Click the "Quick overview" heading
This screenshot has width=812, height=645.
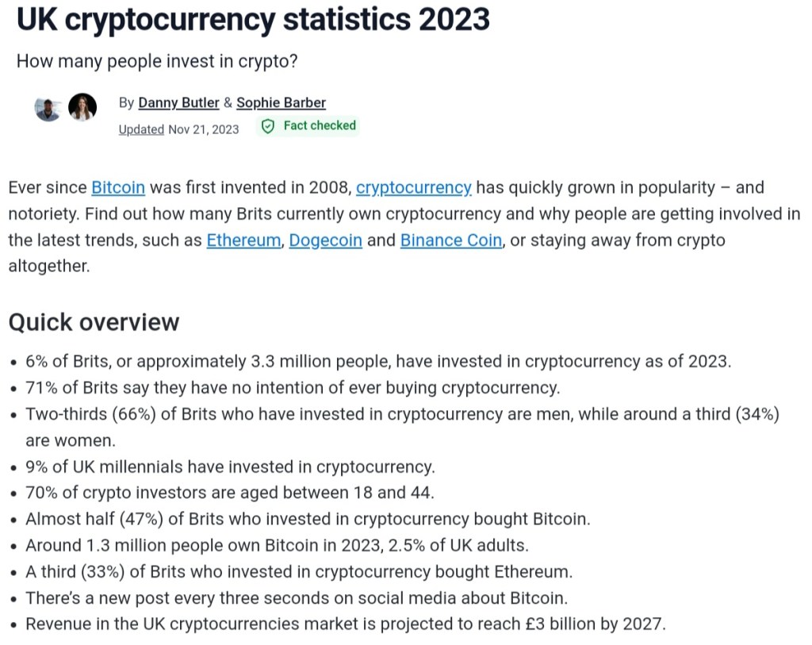(x=94, y=322)
